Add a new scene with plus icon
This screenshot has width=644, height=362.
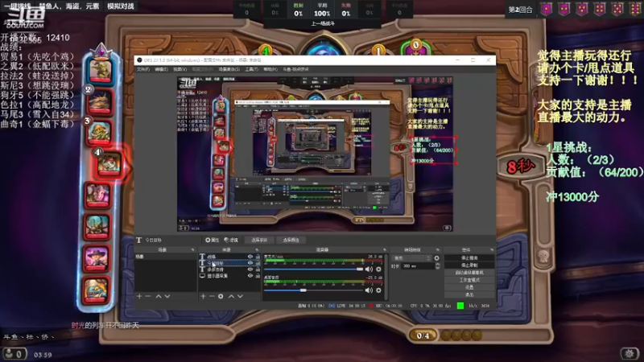(139, 296)
